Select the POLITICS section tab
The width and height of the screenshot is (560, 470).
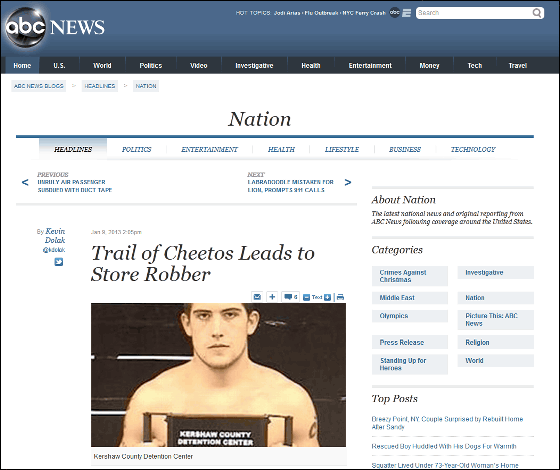[x=136, y=150]
